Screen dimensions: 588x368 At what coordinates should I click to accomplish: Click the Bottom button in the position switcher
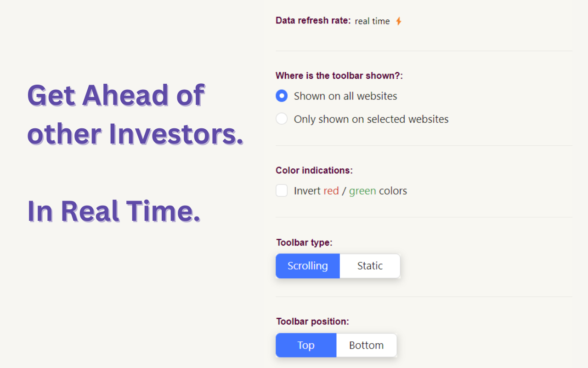tap(366, 345)
